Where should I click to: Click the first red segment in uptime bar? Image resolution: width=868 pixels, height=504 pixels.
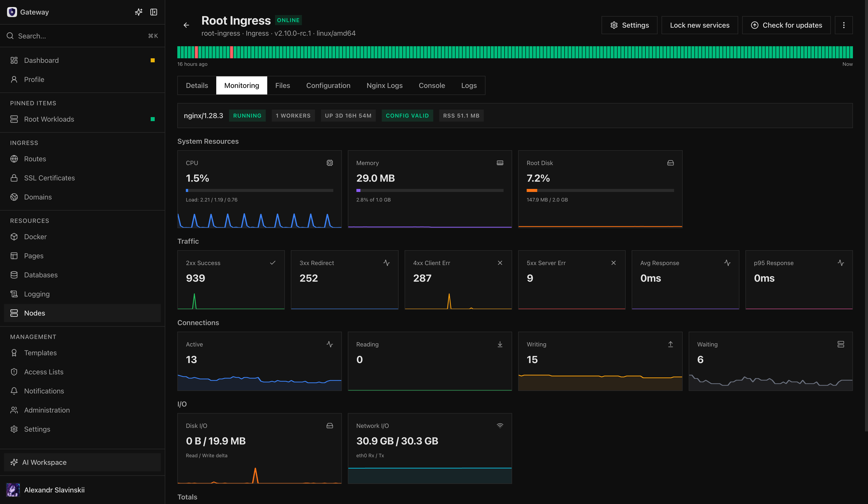(x=196, y=52)
